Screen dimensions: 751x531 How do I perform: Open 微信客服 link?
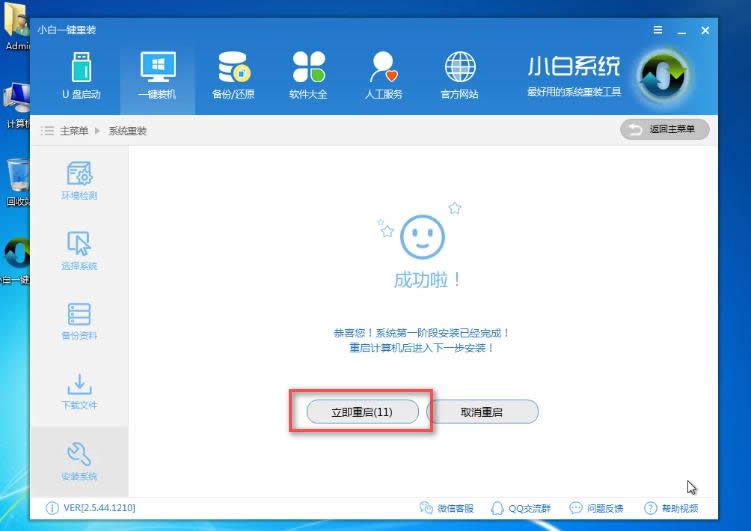(x=446, y=508)
